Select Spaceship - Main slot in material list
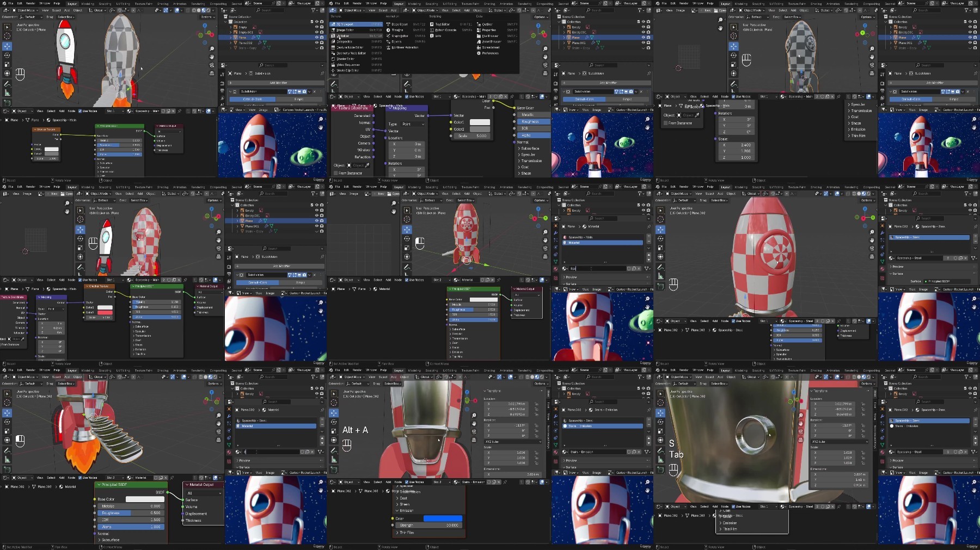This screenshot has height=550, width=980. [602, 238]
